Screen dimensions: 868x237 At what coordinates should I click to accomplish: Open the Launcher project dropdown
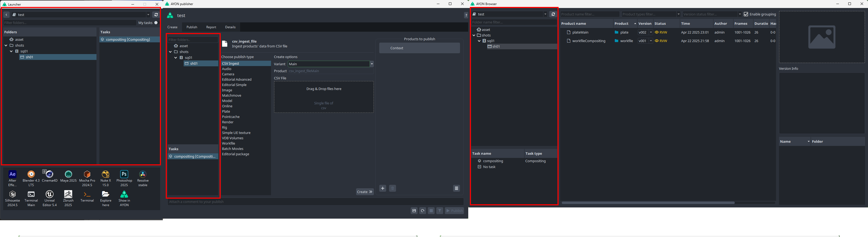tap(148, 15)
